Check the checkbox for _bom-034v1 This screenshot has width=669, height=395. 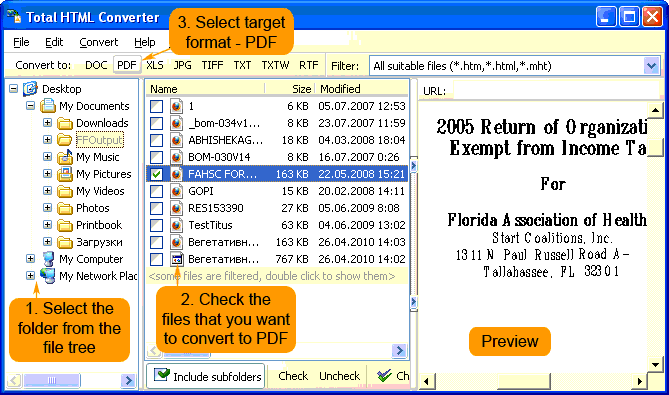click(x=156, y=123)
